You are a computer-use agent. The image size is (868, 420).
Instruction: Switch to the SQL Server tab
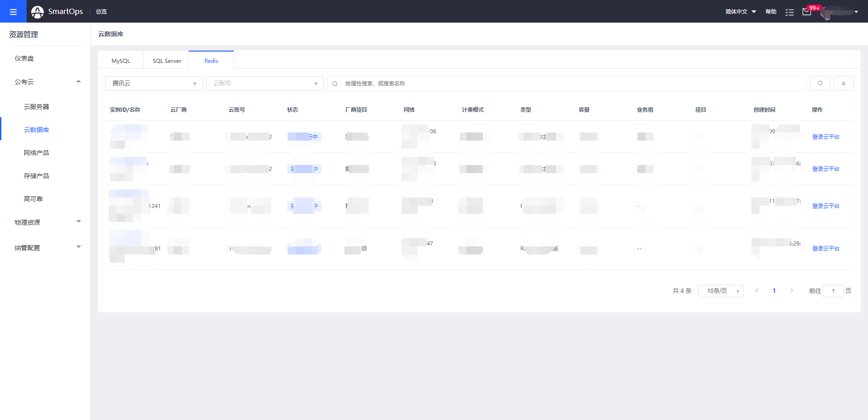coord(167,61)
